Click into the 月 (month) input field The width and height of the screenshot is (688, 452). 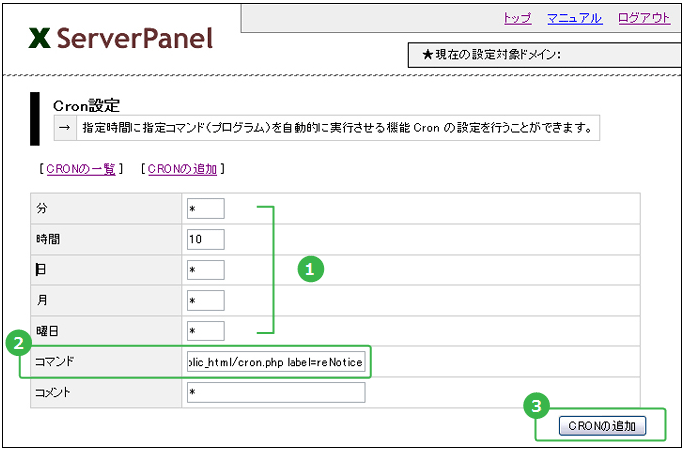coord(205,300)
